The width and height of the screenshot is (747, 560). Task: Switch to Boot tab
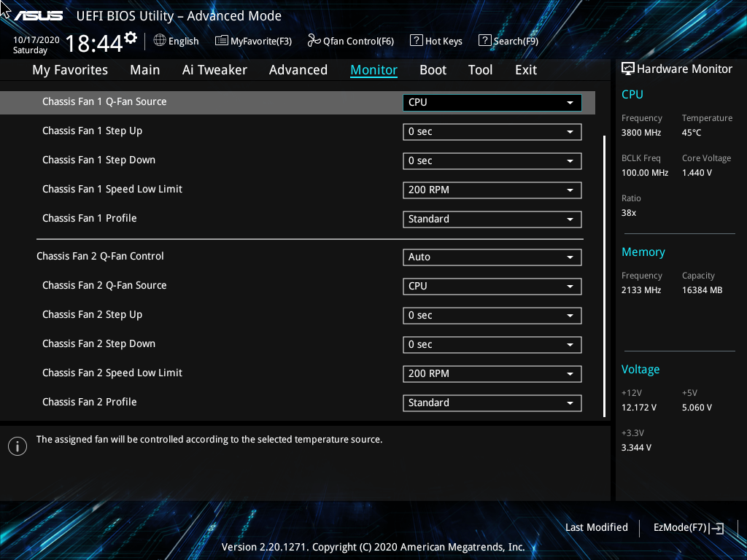point(433,70)
